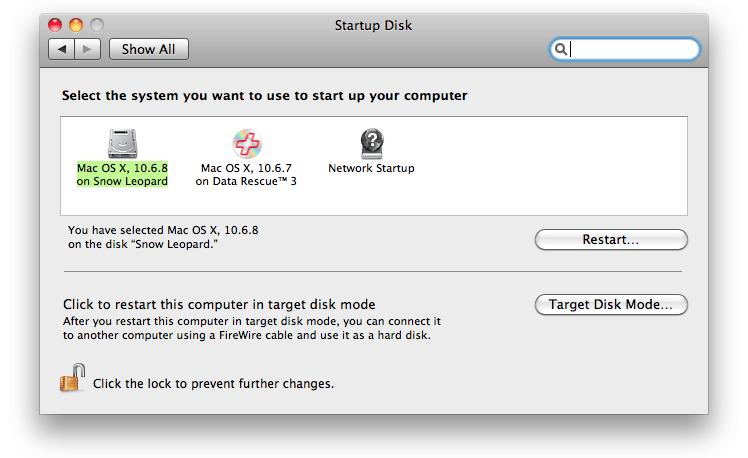The width and height of the screenshot is (748, 458).
Task: Click the padlock icon to lock settings
Action: click(x=72, y=379)
